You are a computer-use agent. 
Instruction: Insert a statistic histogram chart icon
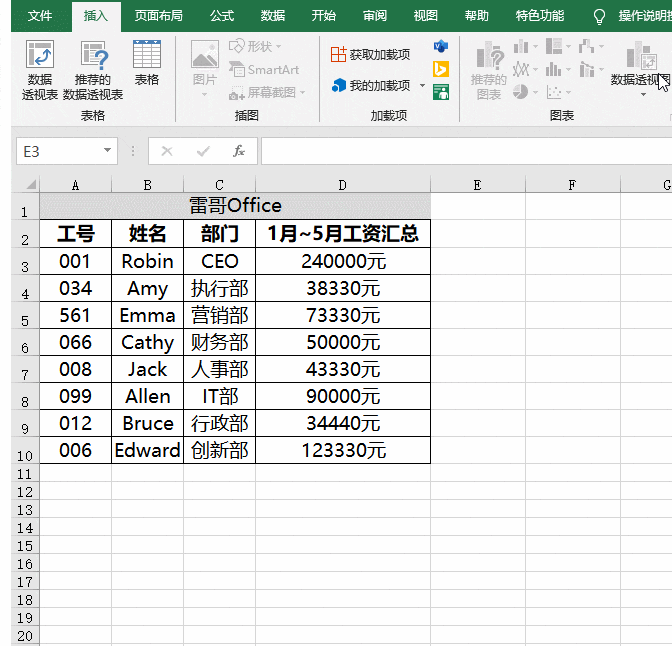click(554, 69)
